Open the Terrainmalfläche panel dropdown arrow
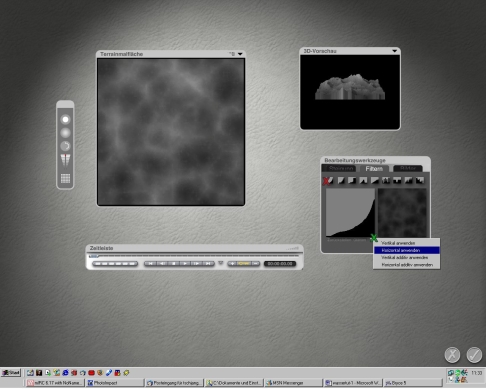Image resolution: width=486 pixels, height=389 pixels. [x=240, y=54]
